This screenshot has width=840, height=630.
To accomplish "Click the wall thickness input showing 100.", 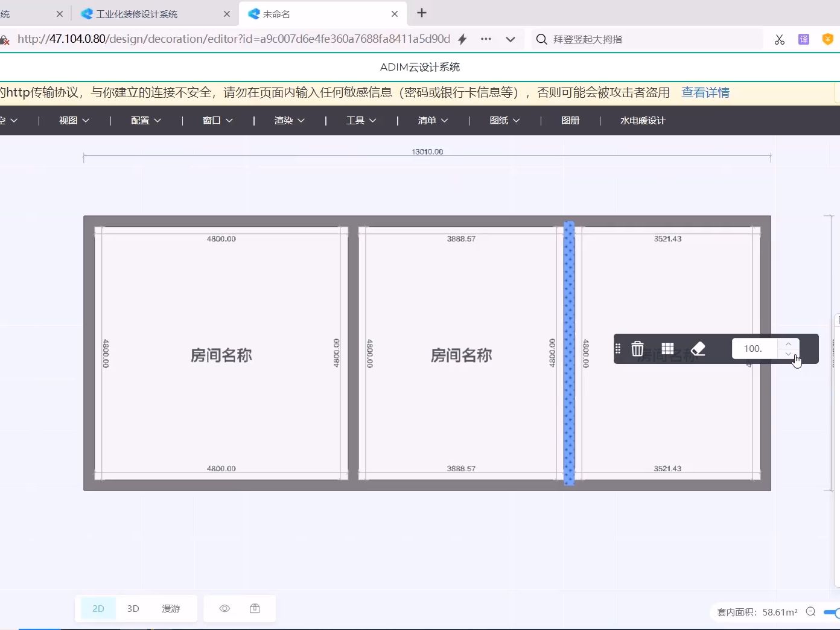I will point(754,349).
